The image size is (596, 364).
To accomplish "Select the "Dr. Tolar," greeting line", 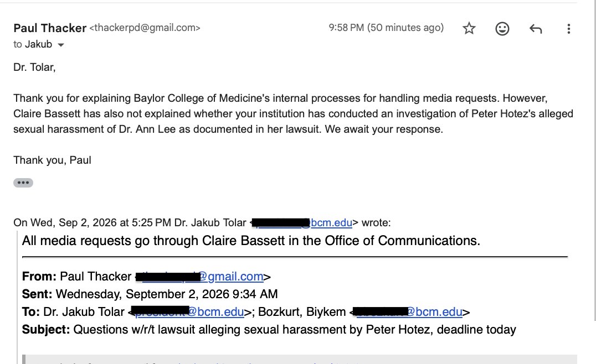I will [x=34, y=67].
